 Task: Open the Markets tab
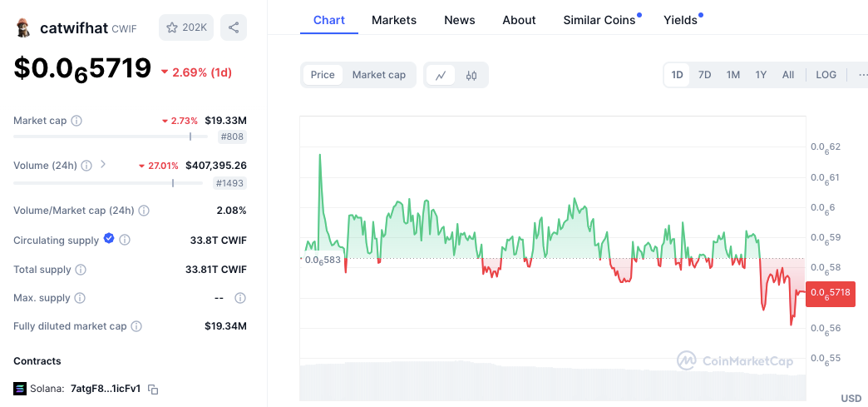coord(393,21)
